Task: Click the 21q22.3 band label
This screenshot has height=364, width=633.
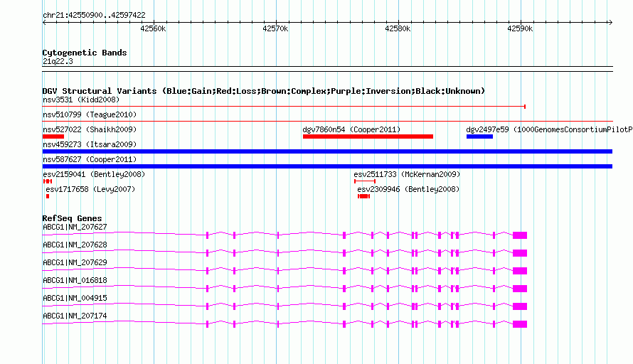Action: click(58, 61)
